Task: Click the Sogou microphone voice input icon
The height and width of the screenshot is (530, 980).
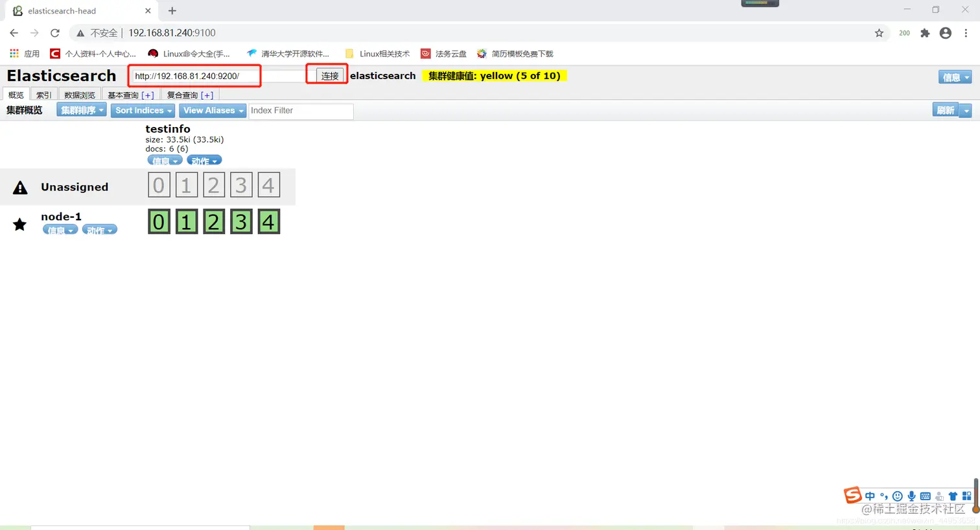Action: click(911, 496)
